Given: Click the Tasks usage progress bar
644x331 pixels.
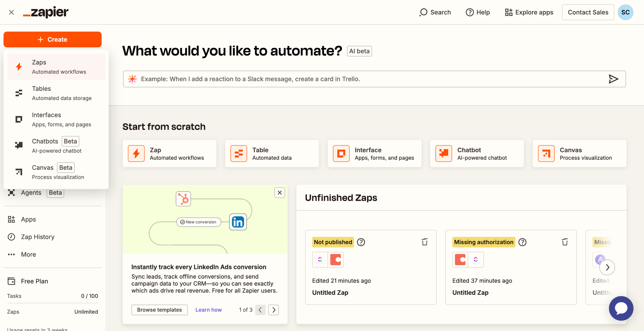Looking at the screenshot, I should (x=53, y=303).
